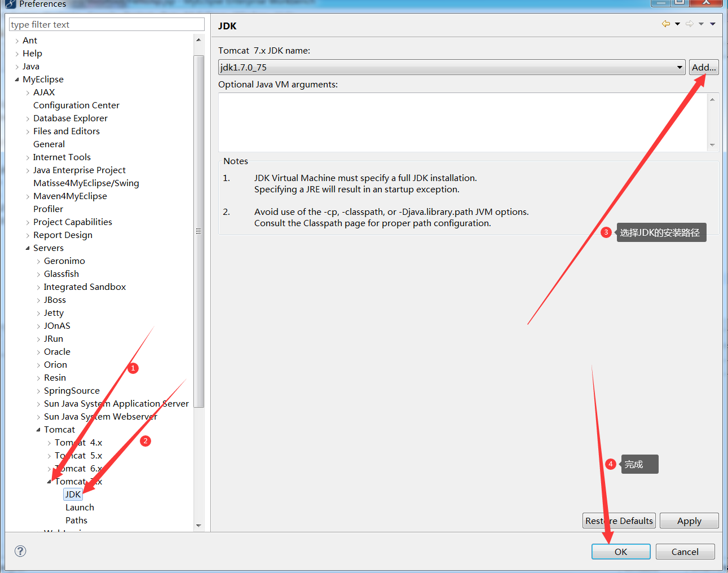
Task: Select Integrated Sandbox item
Action: point(85,286)
